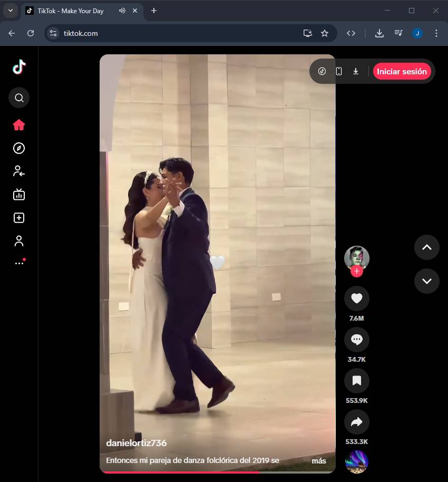448x482 pixels.
Task: Select the TikTok - Make Your Day tab
Action: (71, 11)
